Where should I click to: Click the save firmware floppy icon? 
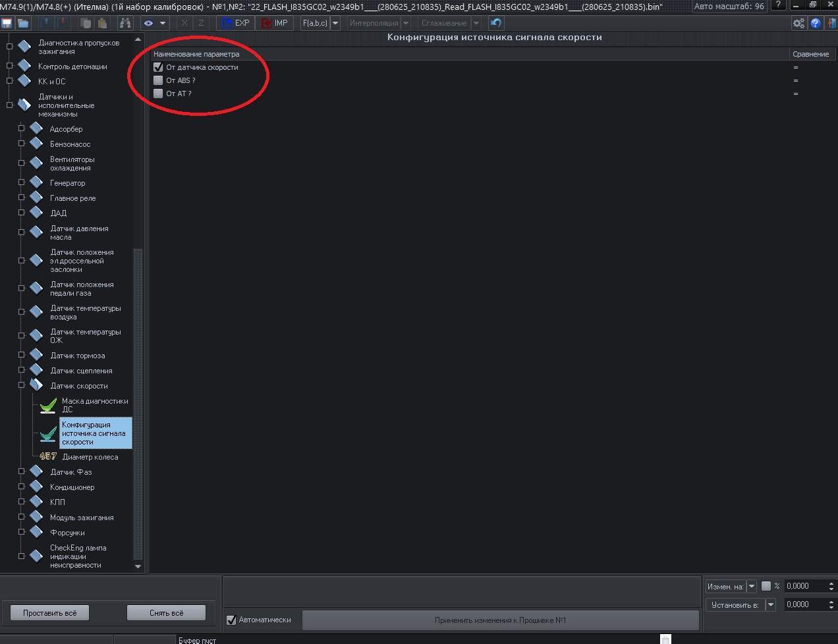pyautogui.click(x=7, y=23)
